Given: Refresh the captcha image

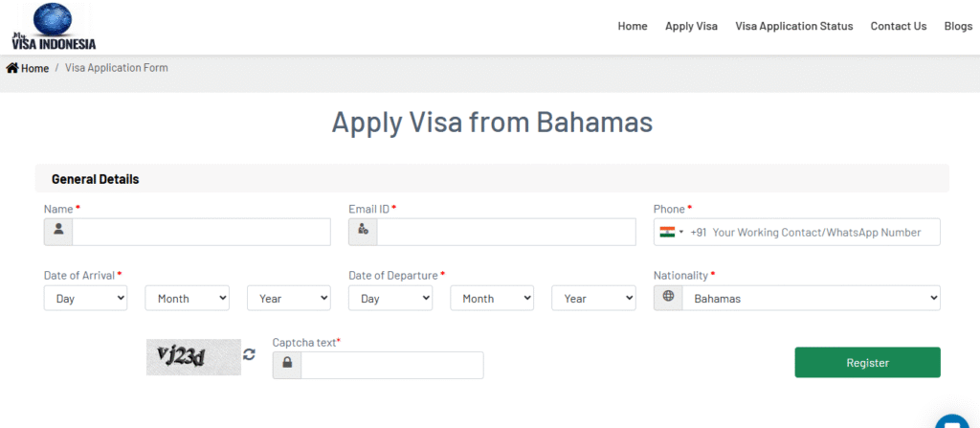Looking at the screenshot, I should point(250,354).
